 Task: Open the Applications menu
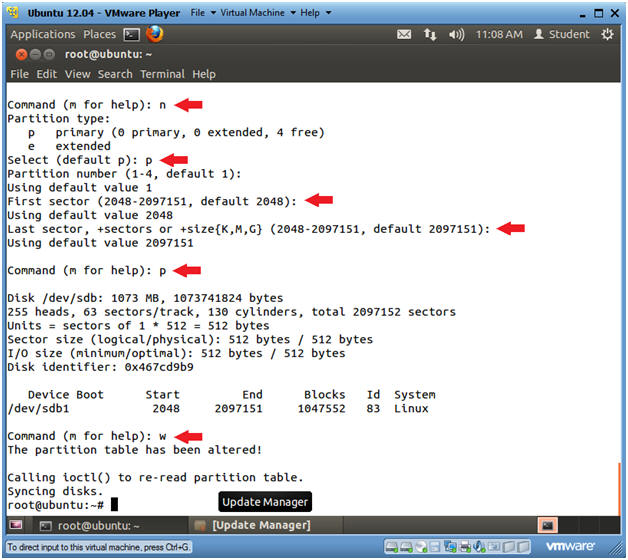tap(43, 34)
